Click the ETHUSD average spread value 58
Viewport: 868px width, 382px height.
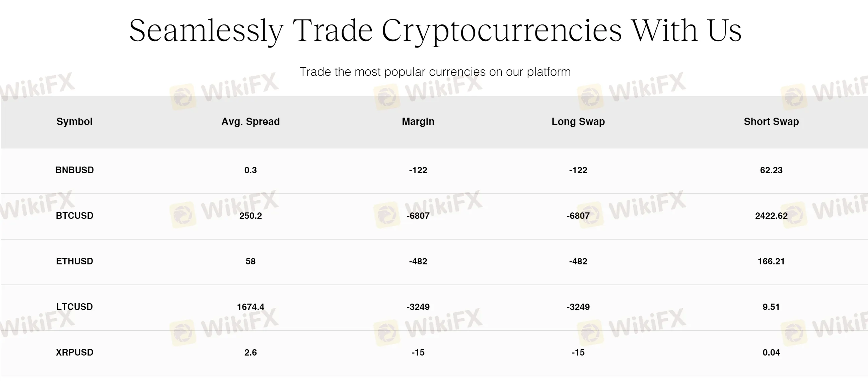pos(250,261)
